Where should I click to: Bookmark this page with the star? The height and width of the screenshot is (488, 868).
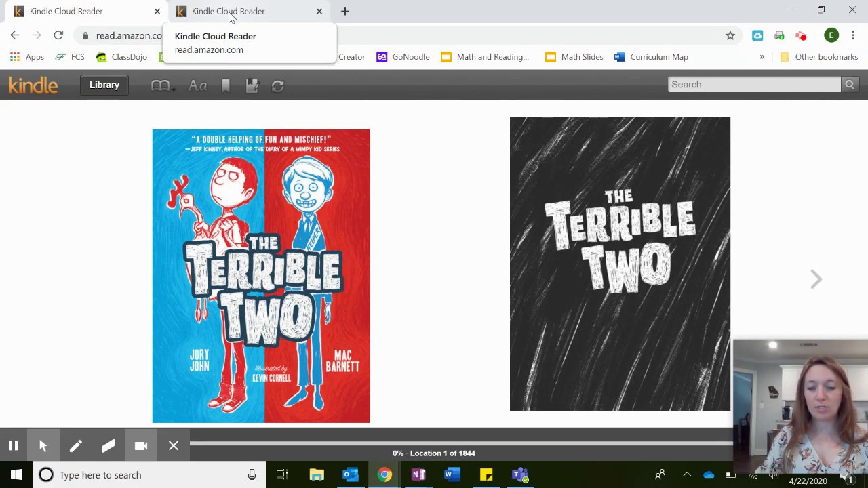pyautogui.click(x=730, y=35)
